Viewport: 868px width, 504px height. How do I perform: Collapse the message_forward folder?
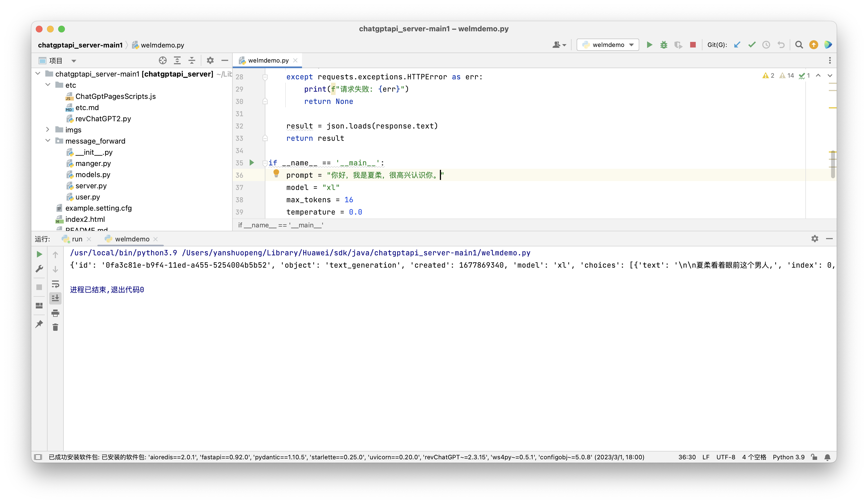coord(48,140)
